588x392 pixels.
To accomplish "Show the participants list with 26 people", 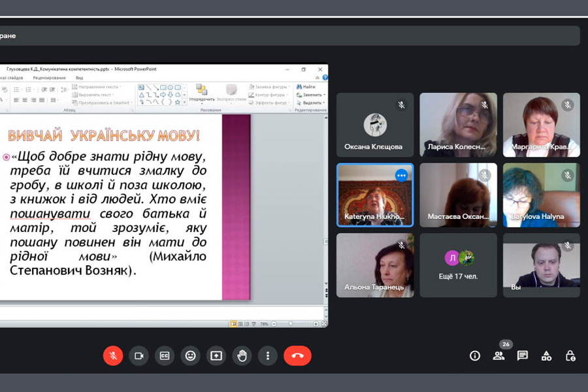I will (x=498, y=355).
